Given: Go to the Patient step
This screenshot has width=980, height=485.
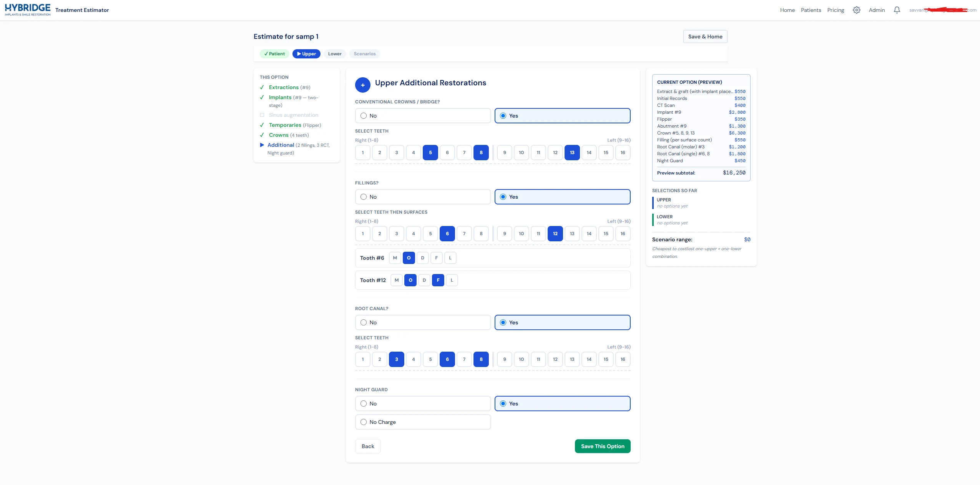Looking at the screenshot, I should tap(274, 54).
